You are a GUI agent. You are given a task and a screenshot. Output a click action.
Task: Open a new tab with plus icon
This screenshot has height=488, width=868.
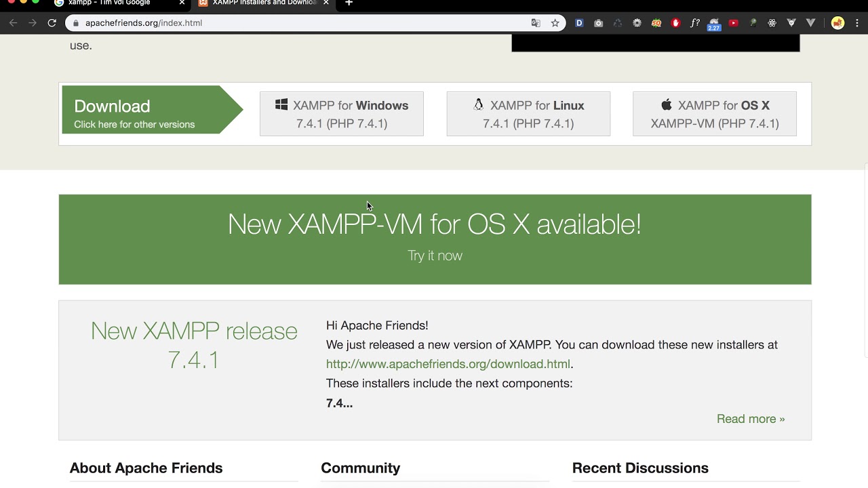pyautogui.click(x=349, y=3)
